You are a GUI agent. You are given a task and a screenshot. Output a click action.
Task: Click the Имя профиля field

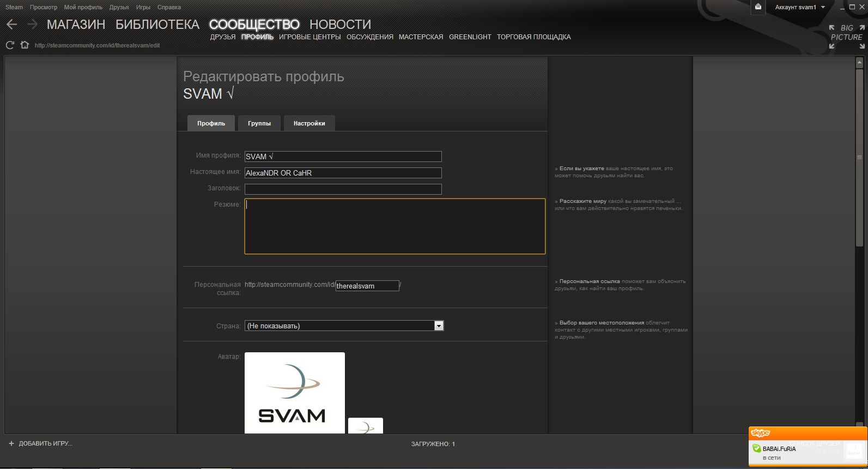tap(343, 157)
